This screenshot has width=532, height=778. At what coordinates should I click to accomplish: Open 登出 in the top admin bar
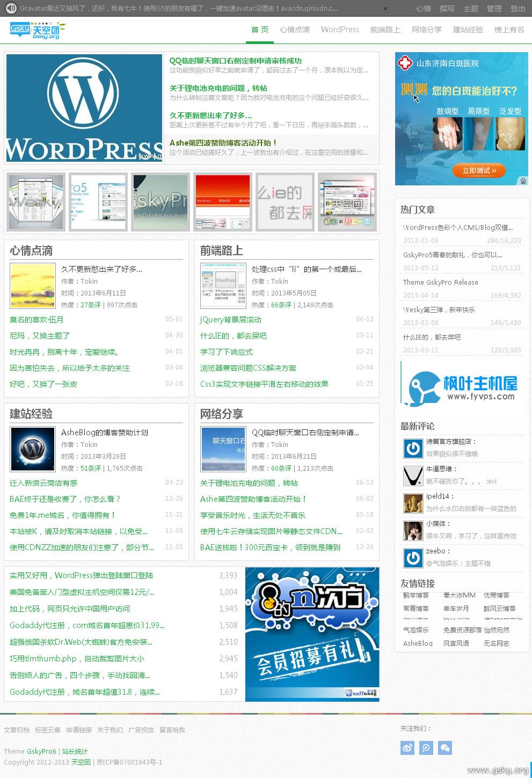click(x=518, y=9)
